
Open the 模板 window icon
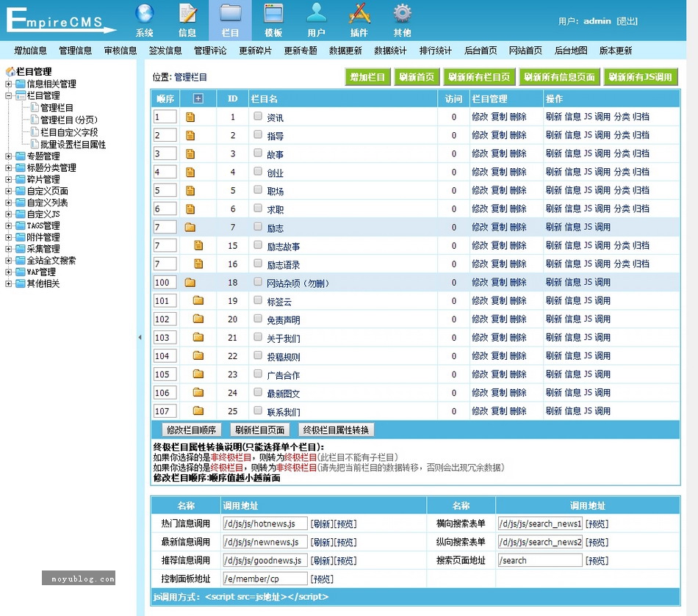(273, 14)
